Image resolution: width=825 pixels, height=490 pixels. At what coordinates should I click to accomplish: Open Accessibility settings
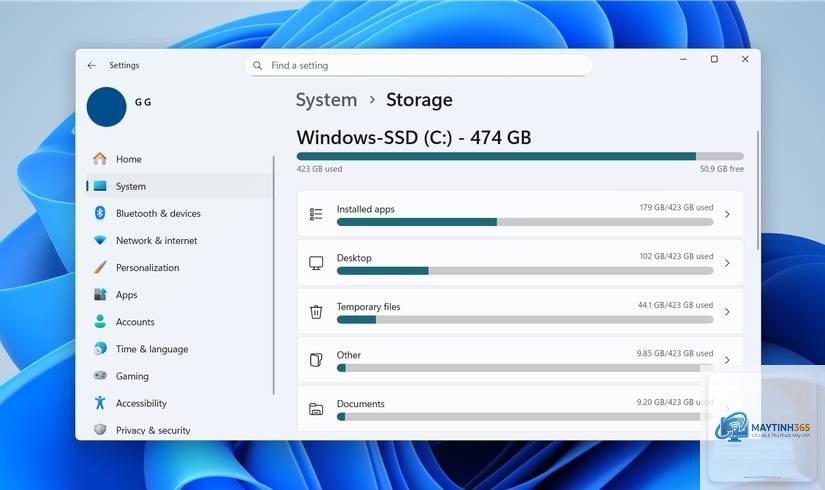179,403
